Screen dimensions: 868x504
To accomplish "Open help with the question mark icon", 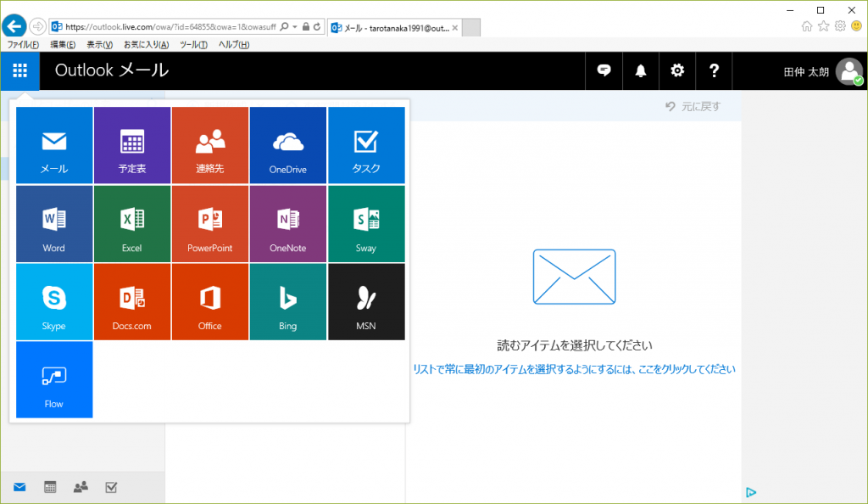I will click(x=714, y=70).
